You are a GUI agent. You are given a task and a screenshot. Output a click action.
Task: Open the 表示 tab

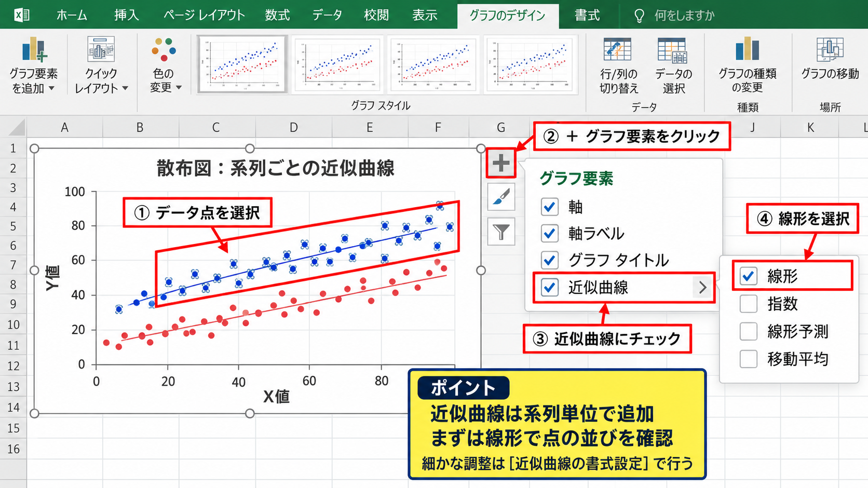coord(425,15)
